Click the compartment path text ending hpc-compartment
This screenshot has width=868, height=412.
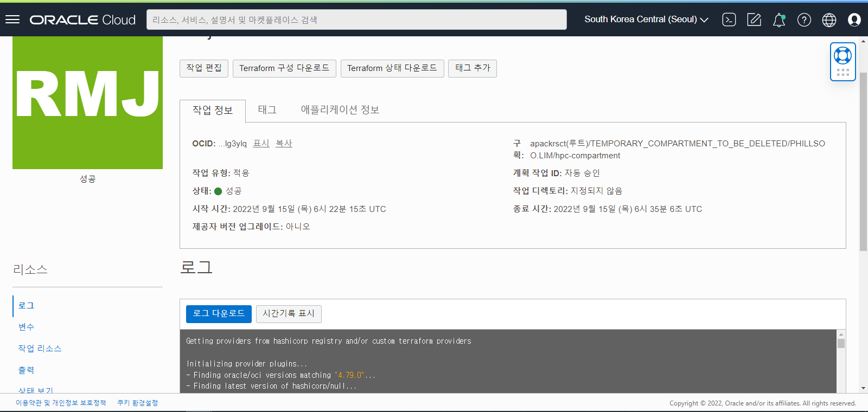677,150
